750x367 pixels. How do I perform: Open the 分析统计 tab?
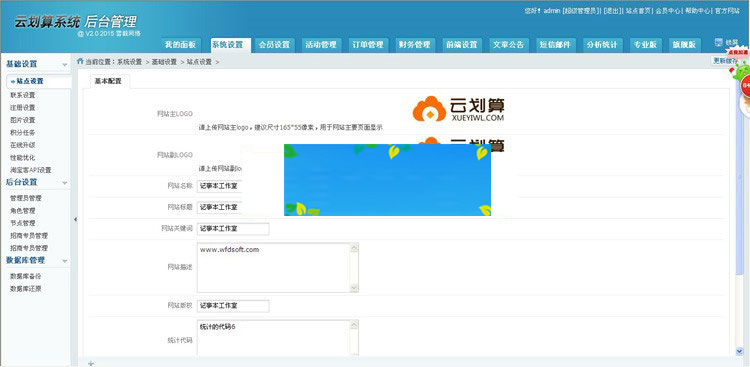(602, 45)
